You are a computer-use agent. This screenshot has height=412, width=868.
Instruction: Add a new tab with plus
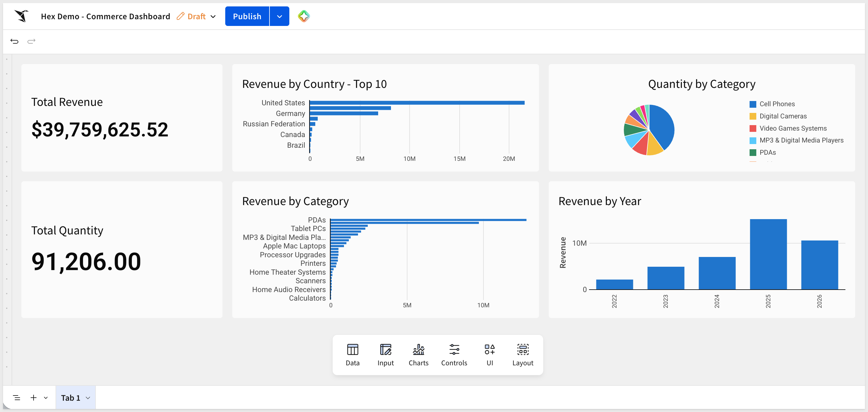point(33,398)
